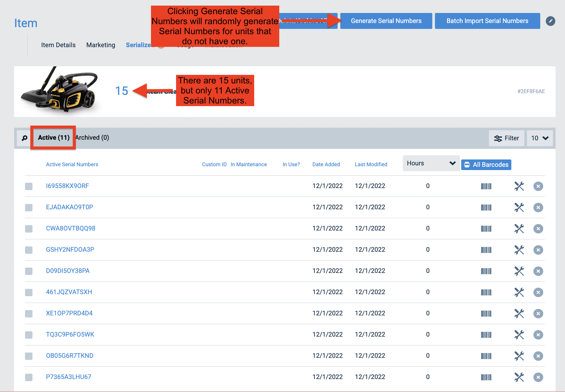Remove serial number GSHY2NFDOA3P
Viewport: 565px width, 392px height.
538,250
